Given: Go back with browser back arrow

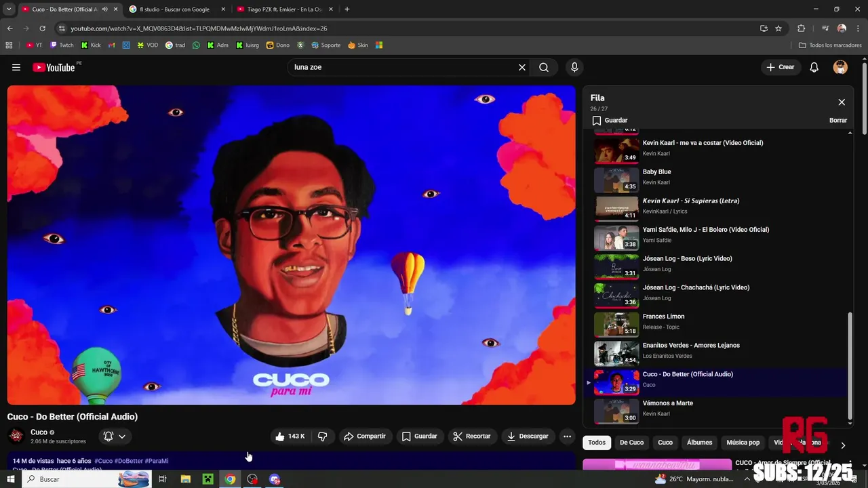Looking at the screenshot, I should click(9, 28).
